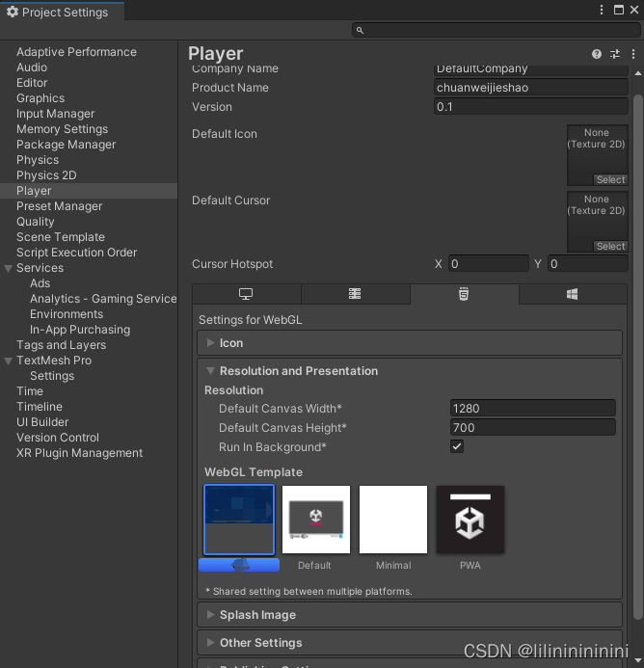Open Timeline settings
The width and height of the screenshot is (644, 668).
tap(40, 407)
